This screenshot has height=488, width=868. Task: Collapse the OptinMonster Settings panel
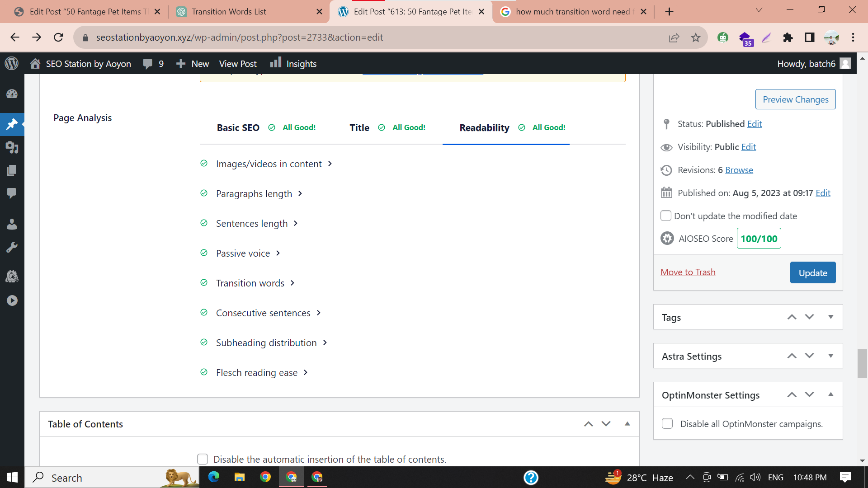coord(832,394)
